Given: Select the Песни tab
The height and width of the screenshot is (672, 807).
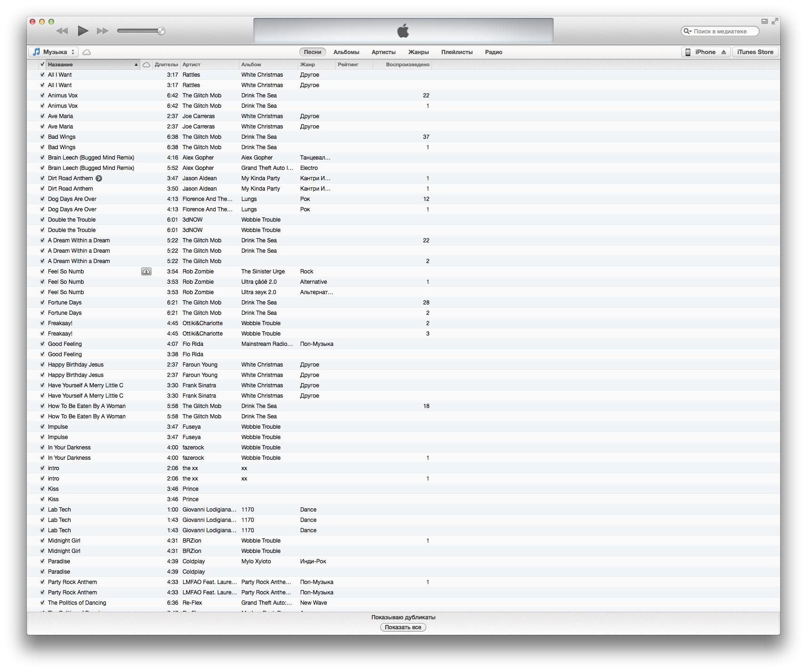Looking at the screenshot, I should tap(312, 52).
